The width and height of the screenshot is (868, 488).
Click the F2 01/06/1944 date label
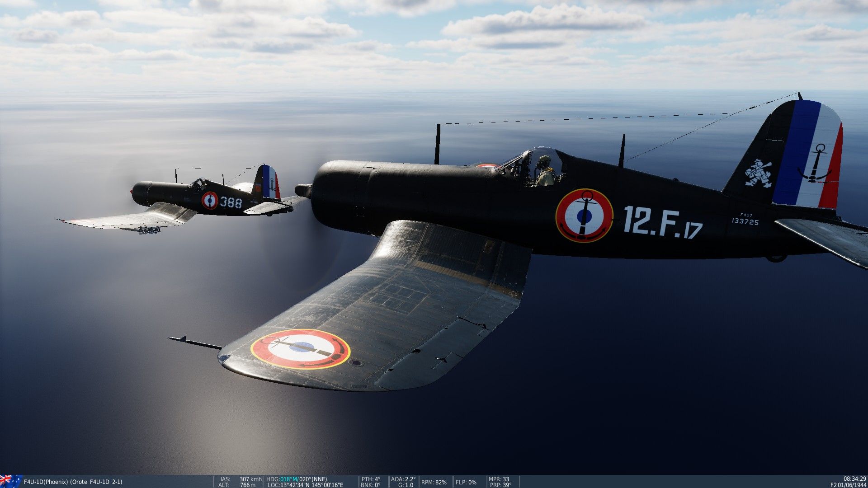[x=848, y=485]
